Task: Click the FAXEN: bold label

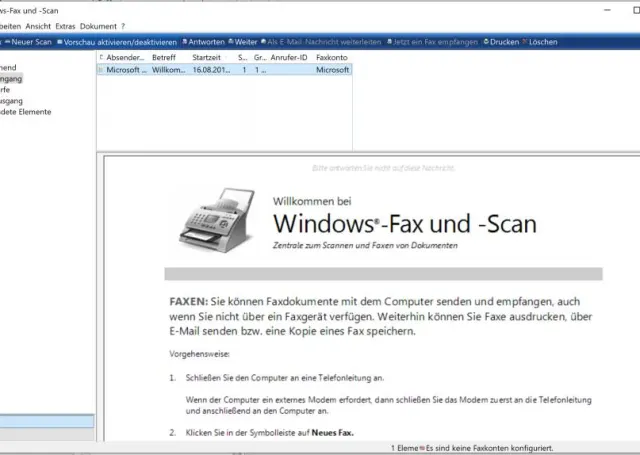Action: pos(189,302)
